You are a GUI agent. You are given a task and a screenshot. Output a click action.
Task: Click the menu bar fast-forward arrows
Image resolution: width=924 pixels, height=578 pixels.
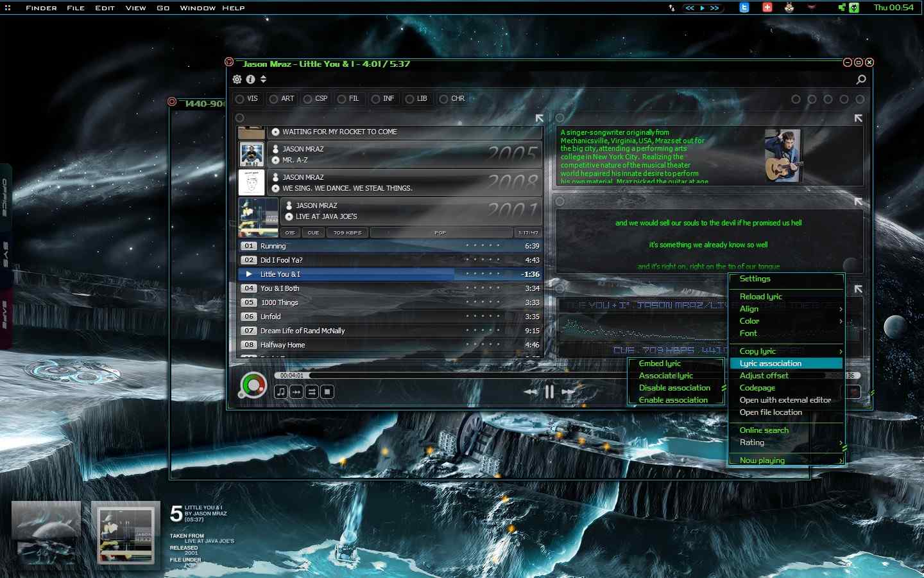714,8
